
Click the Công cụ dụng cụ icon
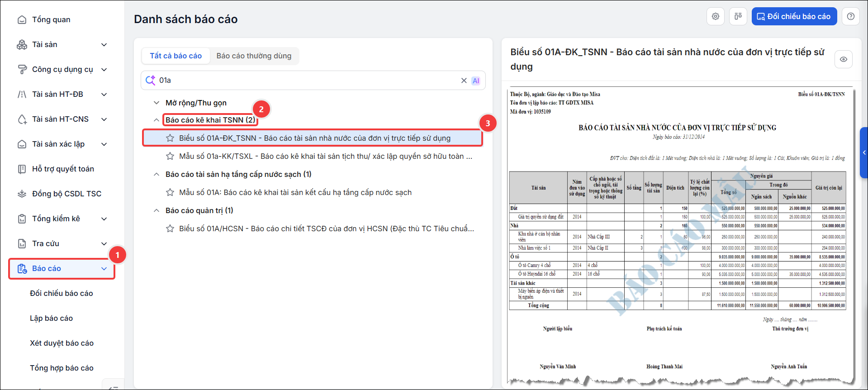point(22,70)
